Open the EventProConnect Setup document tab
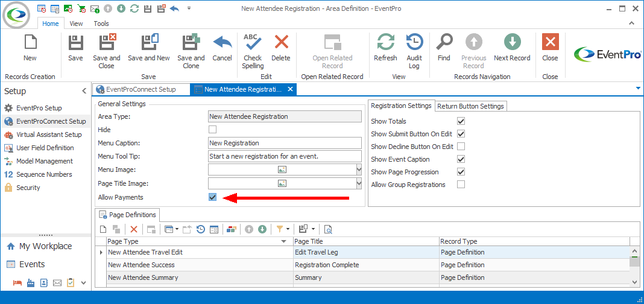 [x=141, y=89]
